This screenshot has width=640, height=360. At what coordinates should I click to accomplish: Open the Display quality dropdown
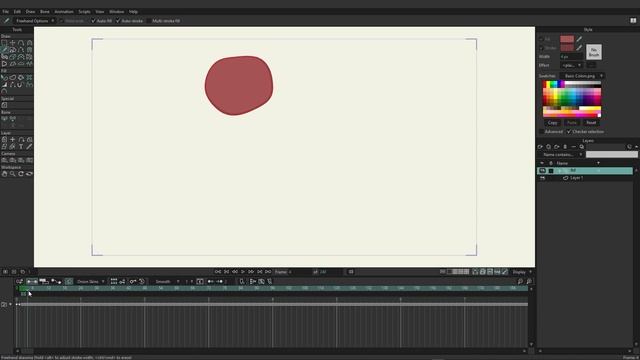point(522,272)
